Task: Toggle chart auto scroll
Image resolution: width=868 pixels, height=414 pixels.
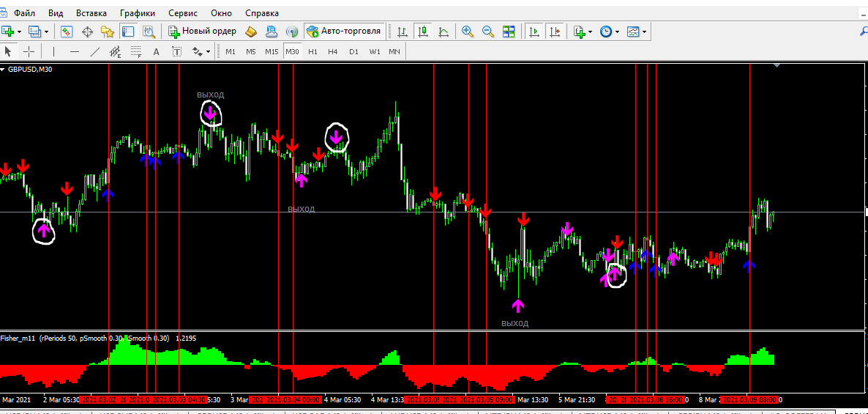Action: pyautogui.click(x=534, y=32)
